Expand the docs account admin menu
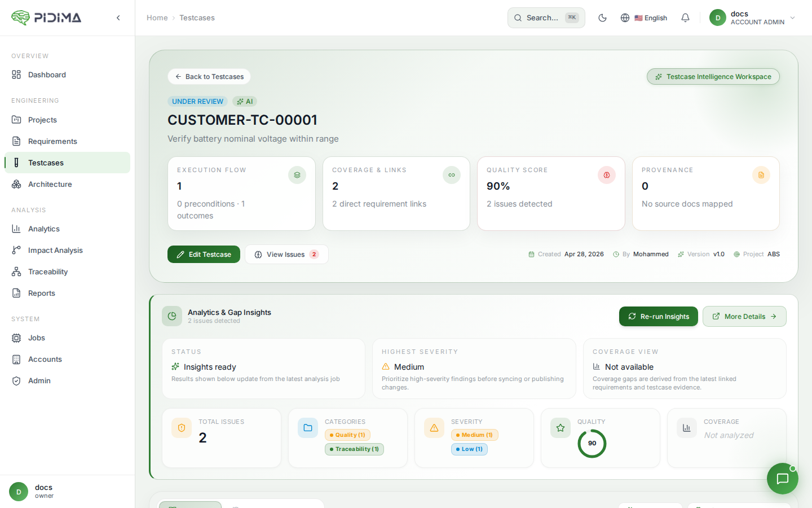 click(x=752, y=17)
